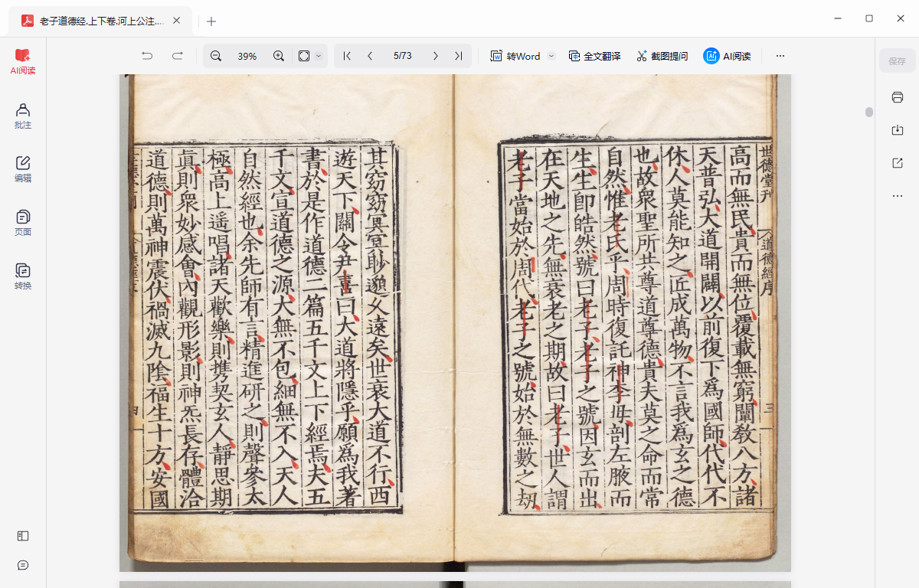Screen dimensions: 919x588
Task: Click the 39% zoom level field
Action: (247, 56)
